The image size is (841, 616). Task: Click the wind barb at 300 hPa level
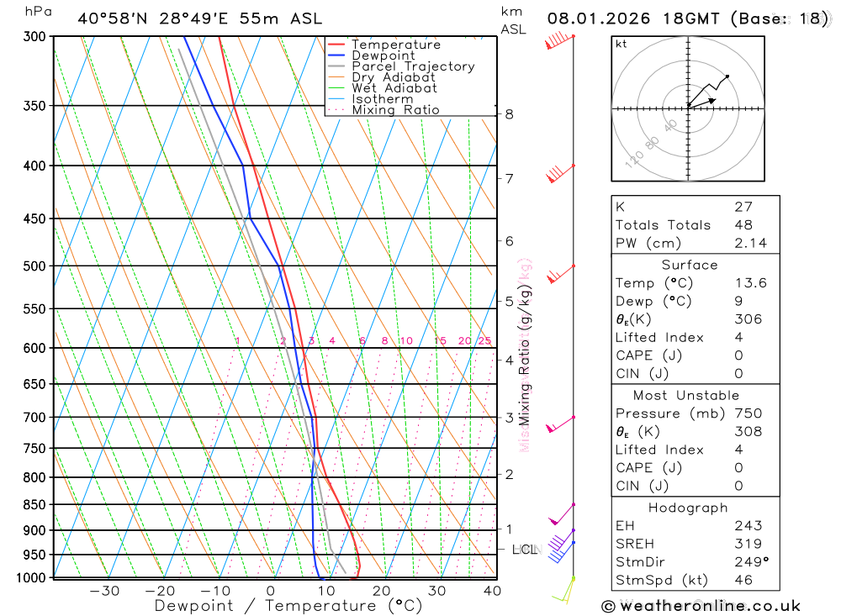pos(560,40)
